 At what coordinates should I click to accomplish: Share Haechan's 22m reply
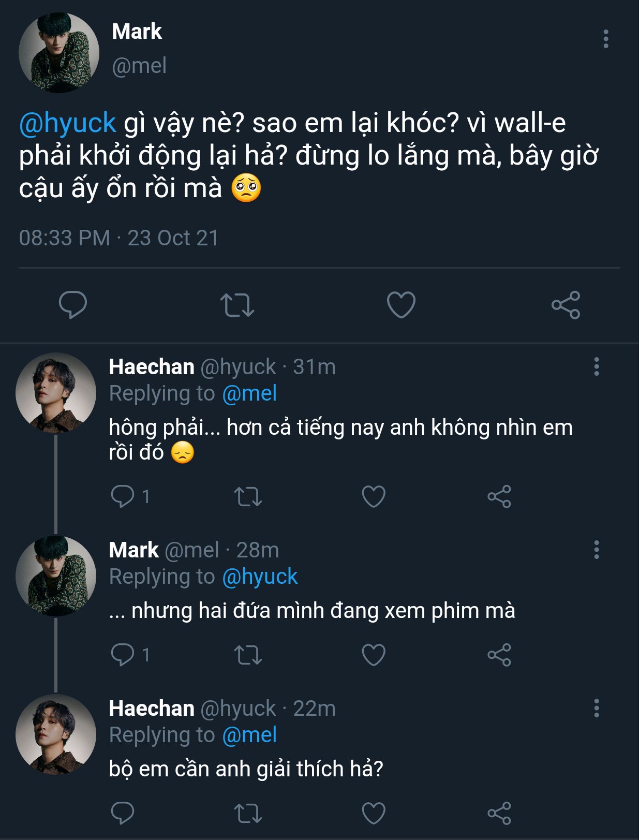[499, 813]
